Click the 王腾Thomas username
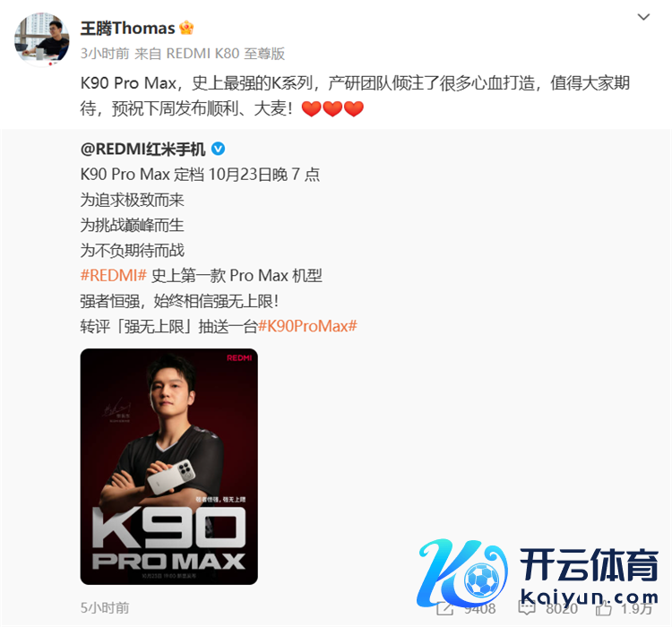Screen dimensions: 672x627 pyautogui.click(x=128, y=29)
